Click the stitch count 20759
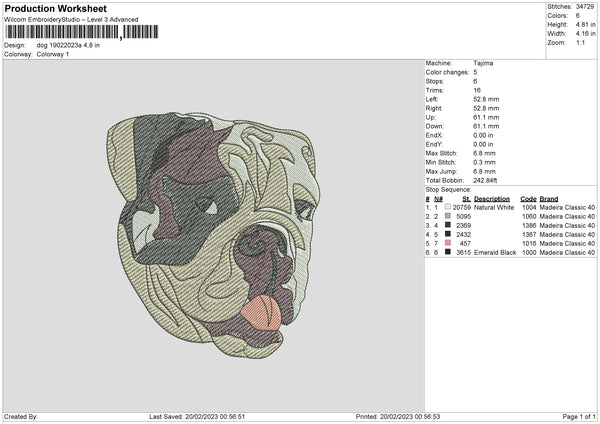600x424 pixels. click(461, 207)
